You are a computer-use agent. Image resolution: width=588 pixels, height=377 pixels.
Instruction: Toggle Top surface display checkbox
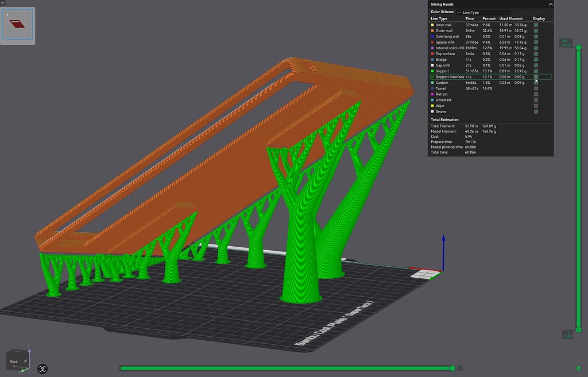pyautogui.click(x=536, y=54)
